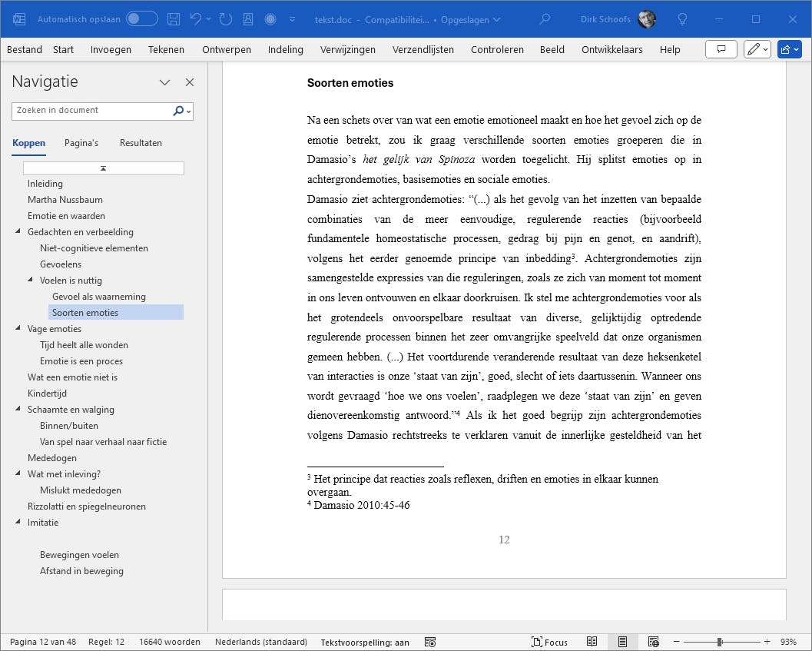812x651 pixels.
Task: Click the search magnifier in the navigation pane
Action: click(177, 111)
